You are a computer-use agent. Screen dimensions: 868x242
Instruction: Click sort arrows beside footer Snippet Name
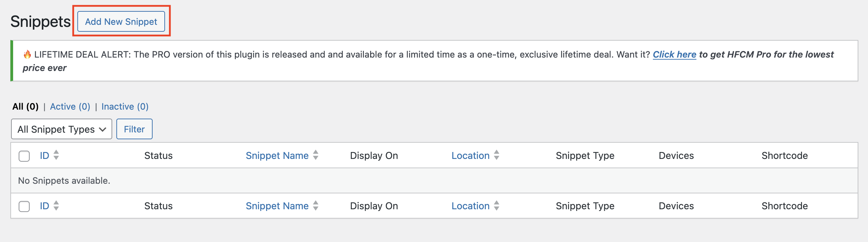316,206
